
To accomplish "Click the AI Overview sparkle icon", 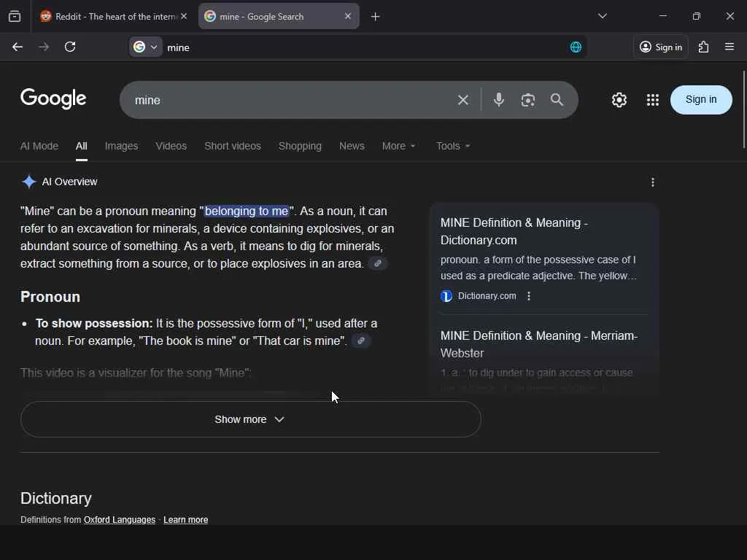I will click(x=29, y=182).
